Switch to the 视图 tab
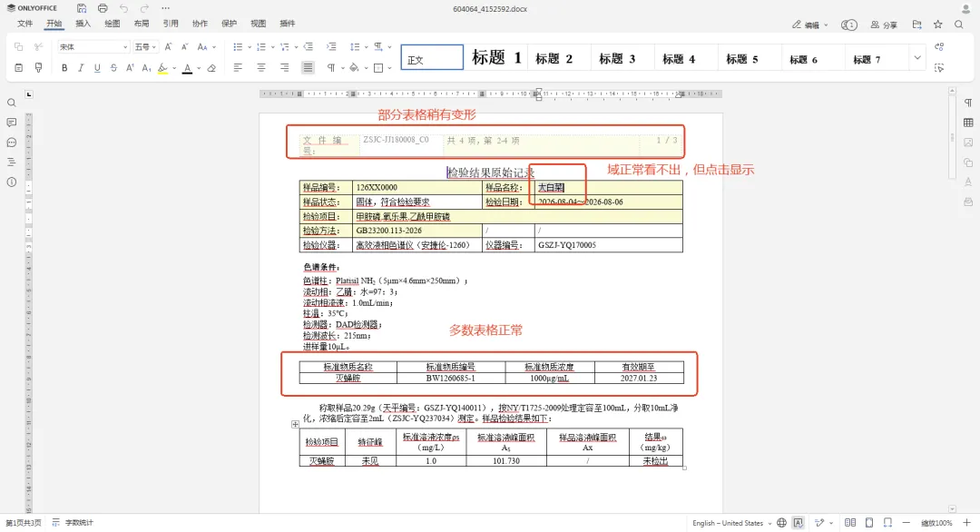 point(258,24)
